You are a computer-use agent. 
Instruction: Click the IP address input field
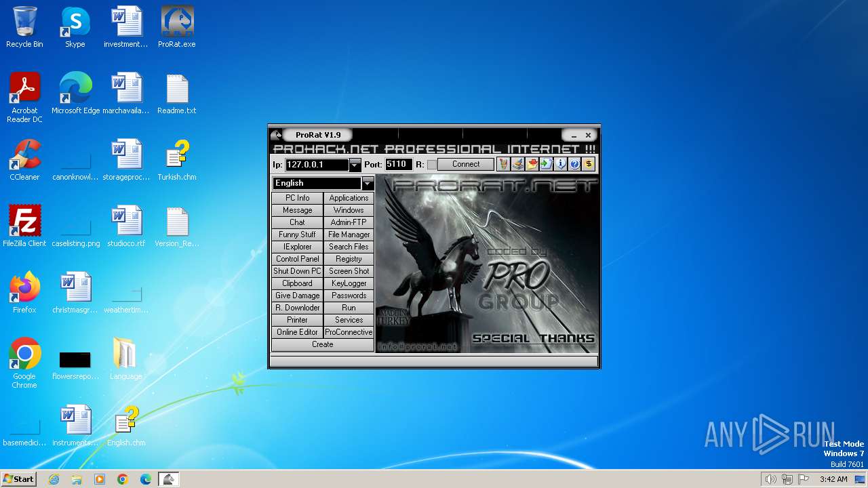point(317,165)
